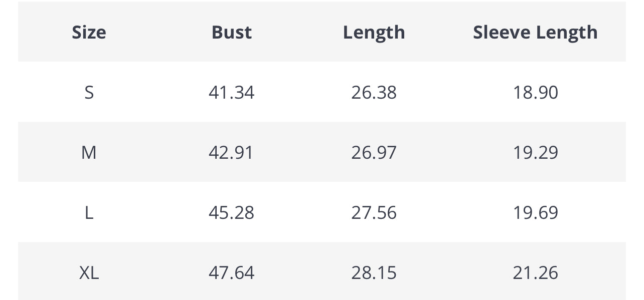Click the Bust column header

[231, 33]
